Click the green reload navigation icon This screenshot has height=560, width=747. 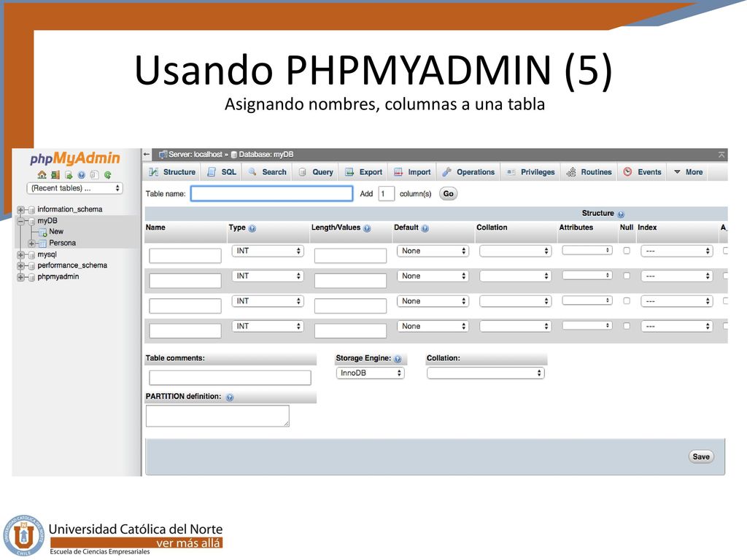click(108, 175)
